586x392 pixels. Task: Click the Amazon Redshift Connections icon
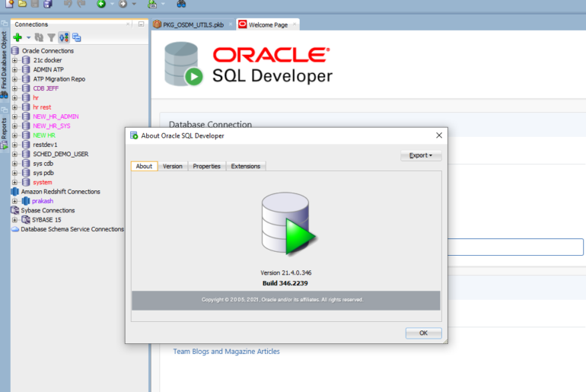[15, 192]
